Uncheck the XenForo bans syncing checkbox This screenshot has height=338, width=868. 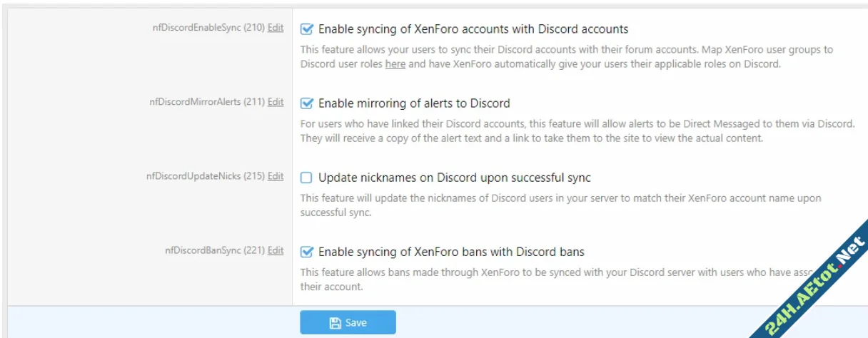click(x=307, y=252)
